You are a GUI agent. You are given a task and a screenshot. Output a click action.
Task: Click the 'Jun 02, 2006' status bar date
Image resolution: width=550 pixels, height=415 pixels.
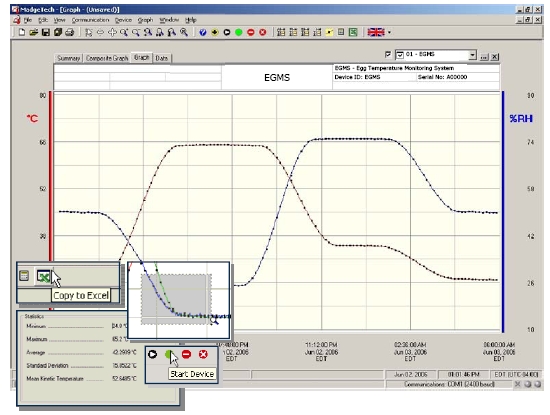click(x=411, y=375)
